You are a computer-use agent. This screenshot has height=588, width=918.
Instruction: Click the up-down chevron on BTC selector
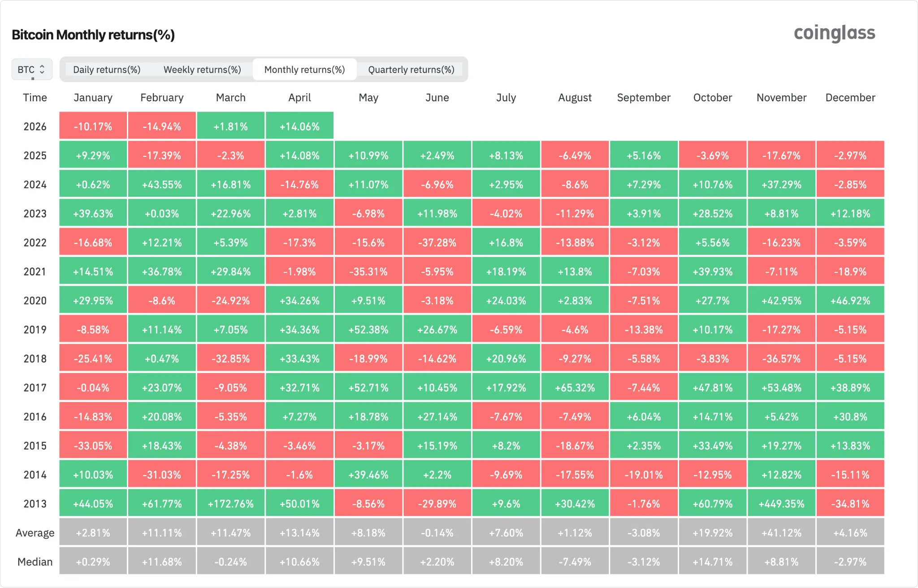coord(43,69)
